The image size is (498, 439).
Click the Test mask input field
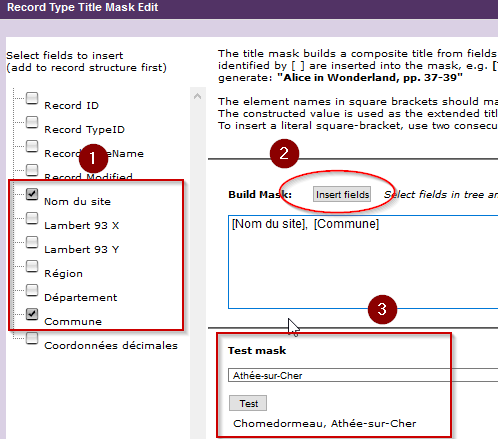(x=363, y=375)
